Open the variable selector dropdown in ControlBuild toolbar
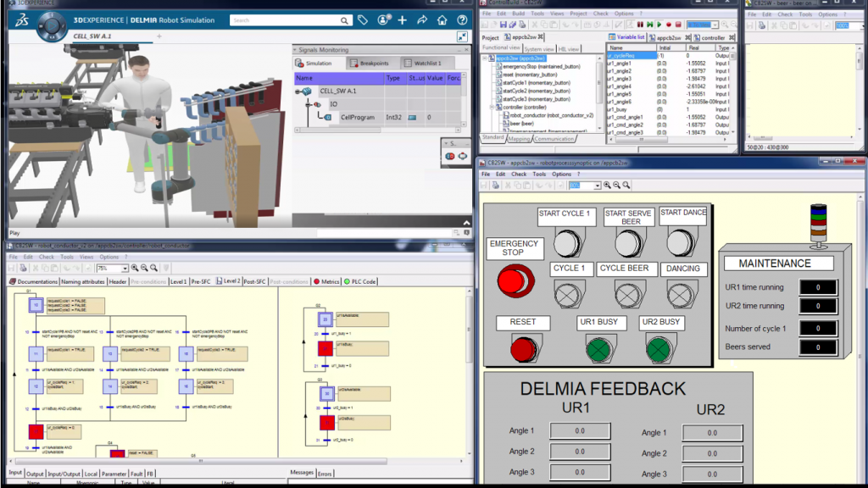 [x=715, y=24]
